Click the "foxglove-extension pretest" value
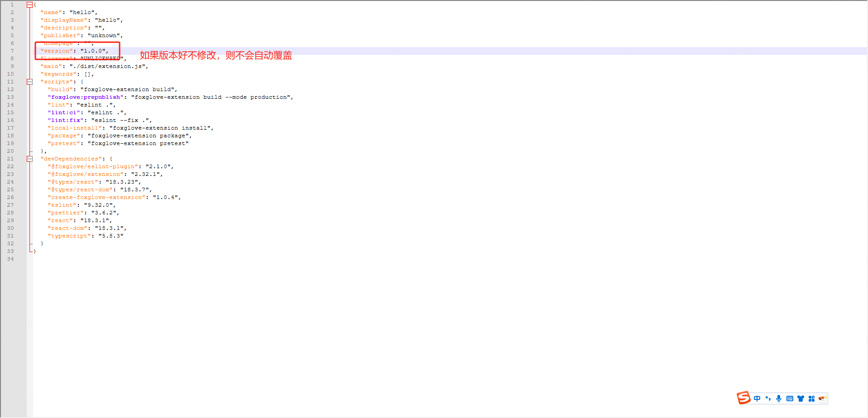 138,143
